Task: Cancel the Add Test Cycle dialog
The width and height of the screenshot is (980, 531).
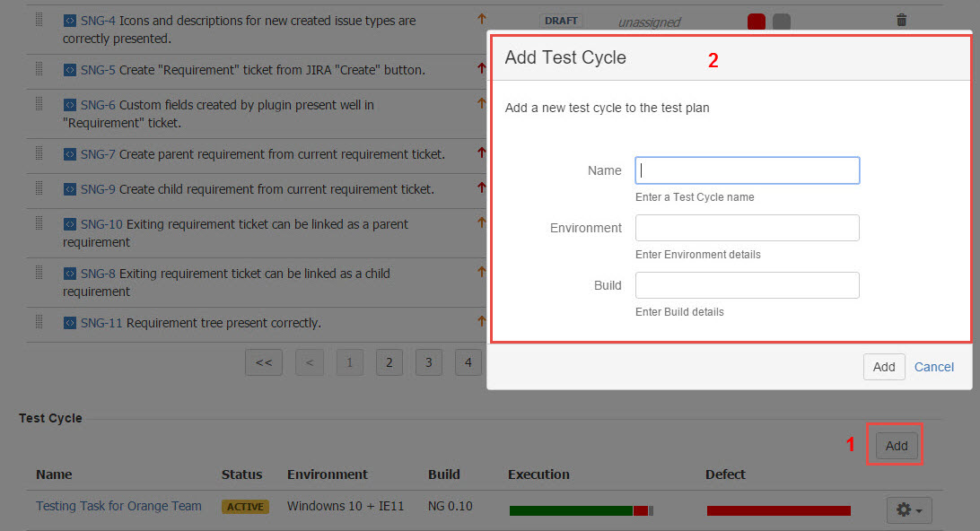Action: click(x=934, y=367)
